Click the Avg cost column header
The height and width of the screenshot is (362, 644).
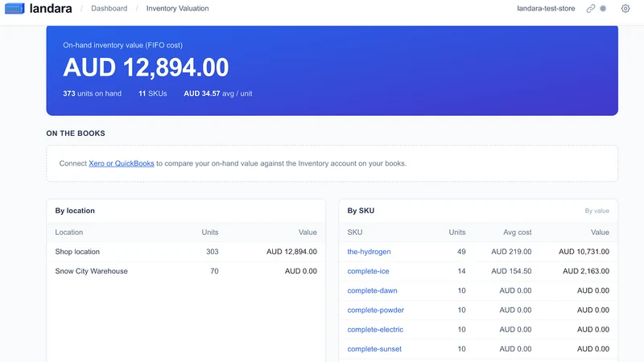tap(517, 232)
